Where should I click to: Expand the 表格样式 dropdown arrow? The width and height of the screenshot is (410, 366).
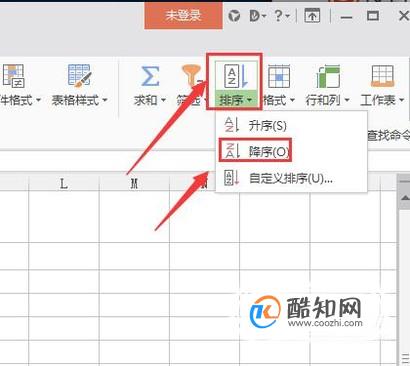tap(105, 100)
